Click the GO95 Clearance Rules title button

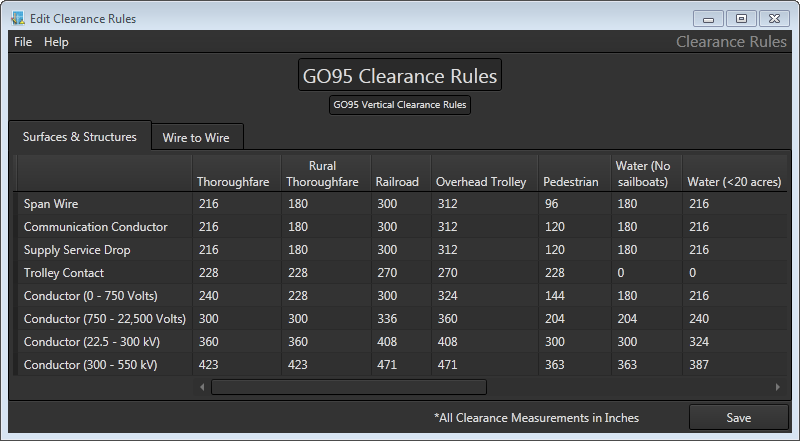click(x=399, y=76)
